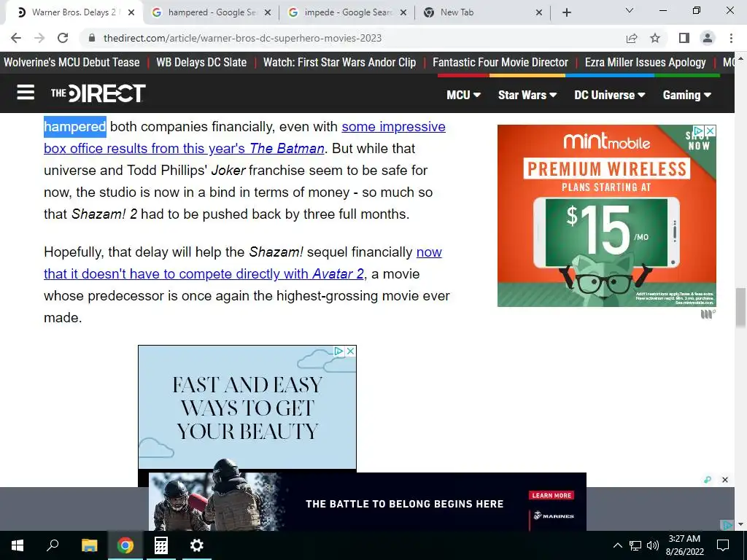View site security lock info
The height and width of the screenshot is (560, 747).
[x=92, y=38]
